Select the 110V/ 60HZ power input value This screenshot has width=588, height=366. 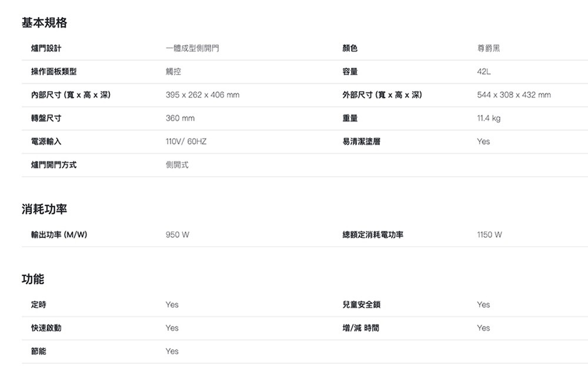point(186,142)
